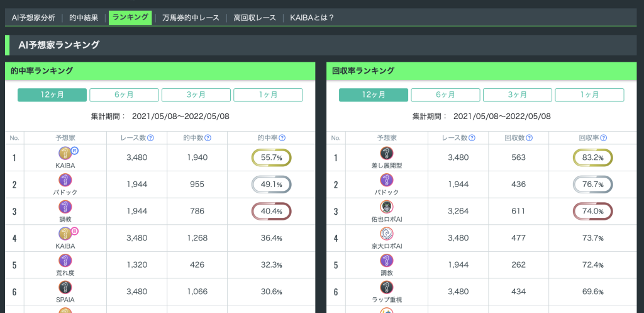Click the 83.2% gold recovery badge

point(593,157)
